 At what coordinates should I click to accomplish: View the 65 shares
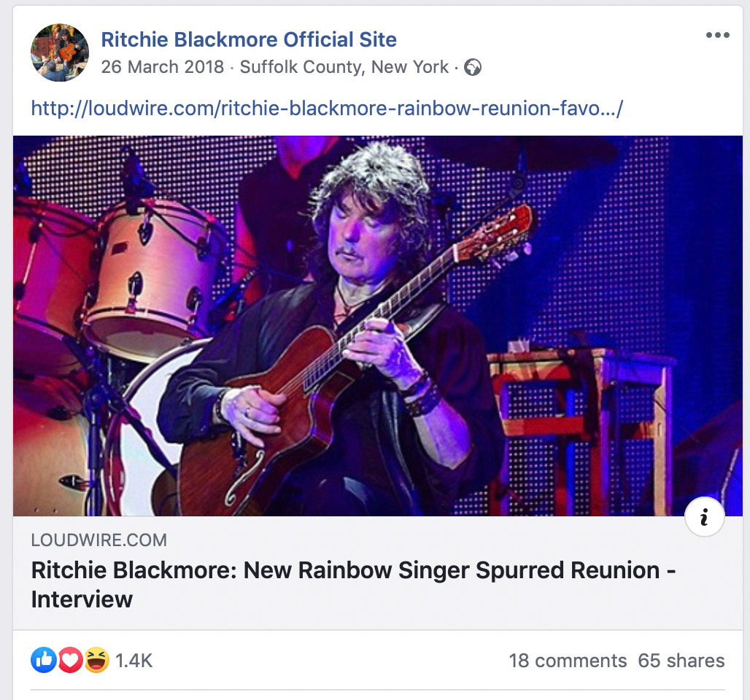(681, 661)
